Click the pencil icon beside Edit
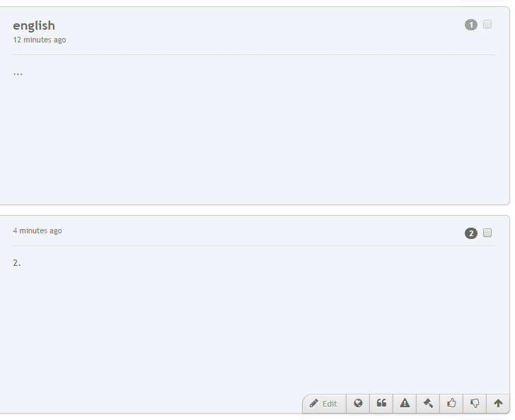Viewport: 515px width, 420px height. click(x=313, y=403)
